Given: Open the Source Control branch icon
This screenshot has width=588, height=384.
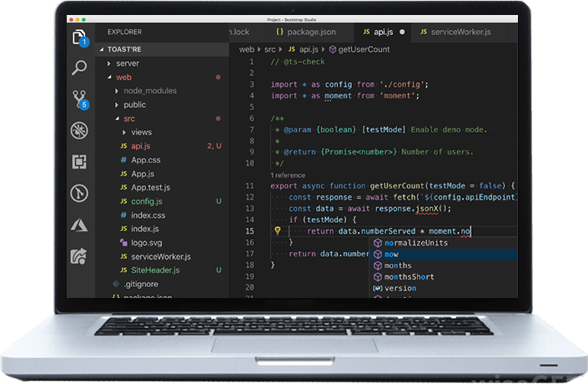Looking at the screenshot, I should click(x=79, y=99).
